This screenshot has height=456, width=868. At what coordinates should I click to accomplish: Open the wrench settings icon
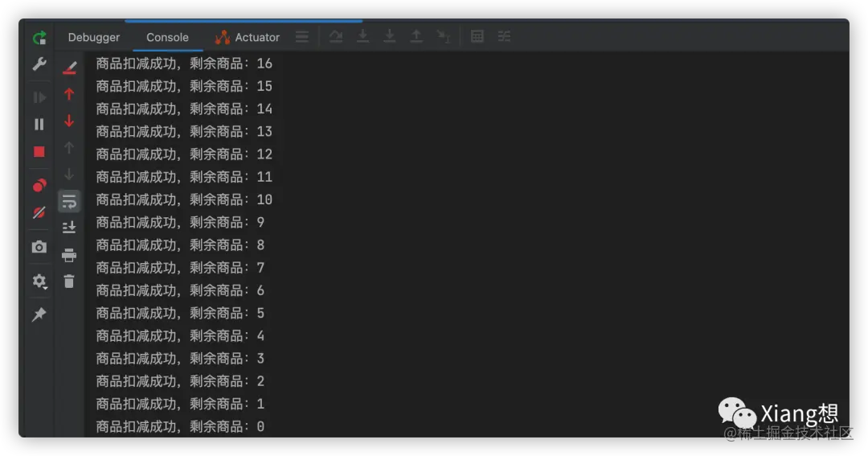[39, 64]
